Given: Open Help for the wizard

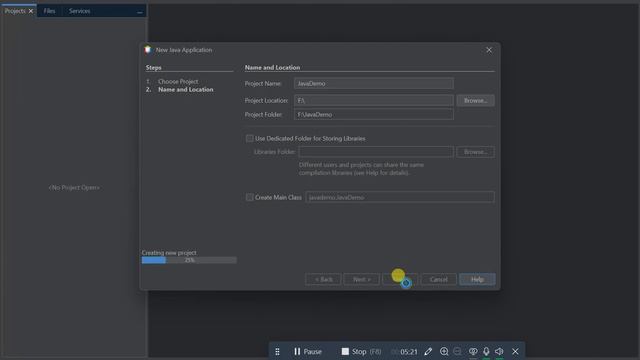Looking at the screenshot, I should click(x=477, y=279).
